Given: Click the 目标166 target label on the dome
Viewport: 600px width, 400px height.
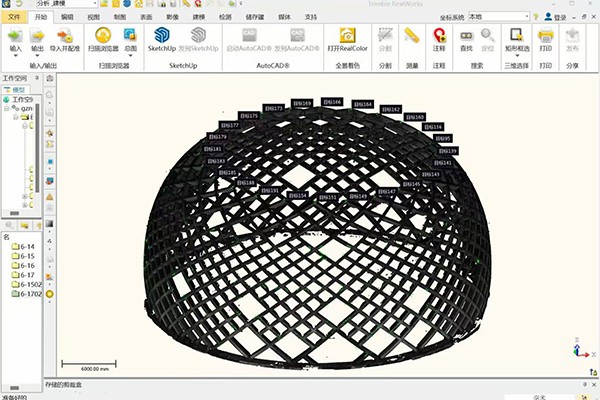Looking at the screenshot, I should point(332,102).
